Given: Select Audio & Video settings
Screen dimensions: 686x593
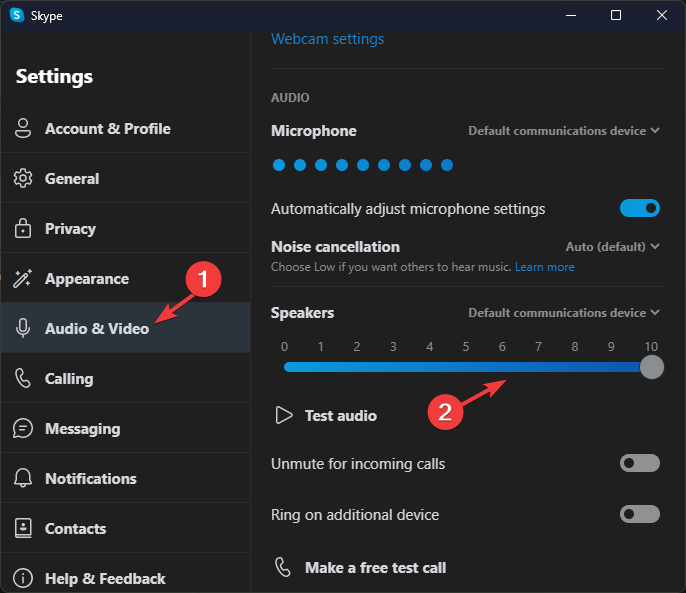Looking at the screenshot, I should click(126, 328).
